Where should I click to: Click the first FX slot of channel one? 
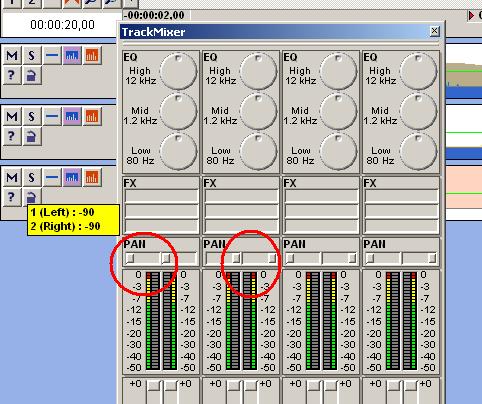pos(161,196)
